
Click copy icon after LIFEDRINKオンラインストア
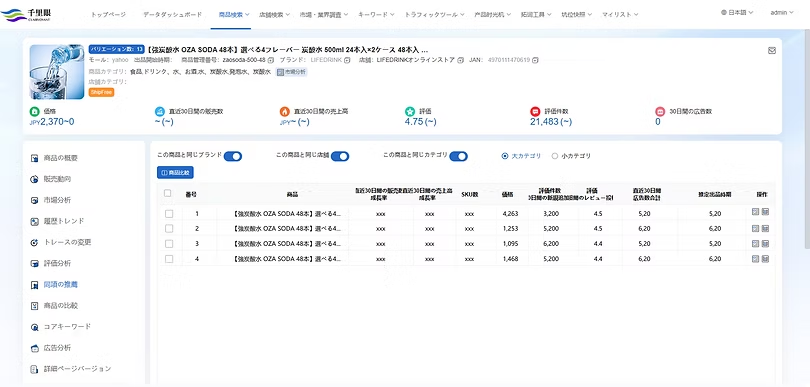click(460, 60)
